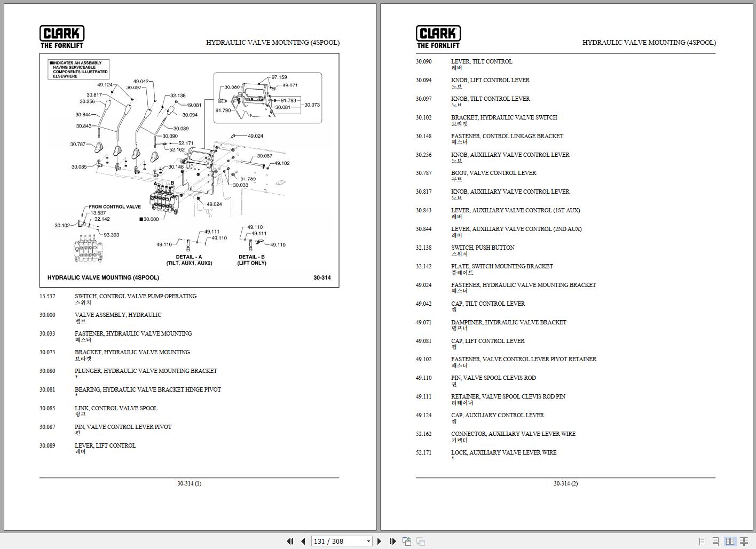Click the go forward to next view icon
This screenshot has width=756, height=549.
(421, 541)
